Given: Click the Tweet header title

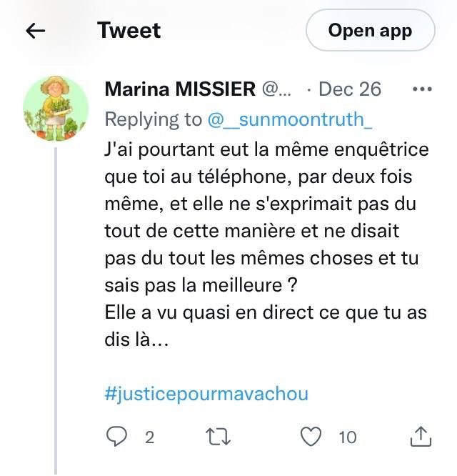Looking at the screenshot, I should pyautogui.click(x=129, y=31).
